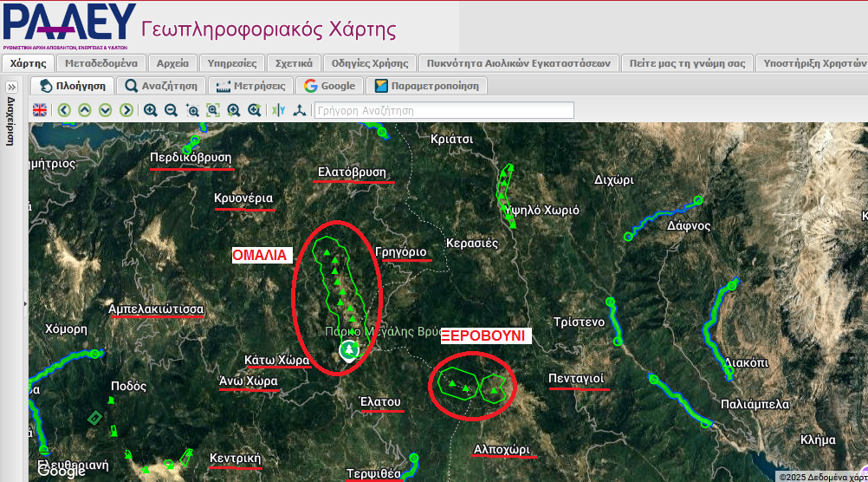The image size is (868, 482).
Task: Pan the map right with the arrow icon
Action: [126, 110]
